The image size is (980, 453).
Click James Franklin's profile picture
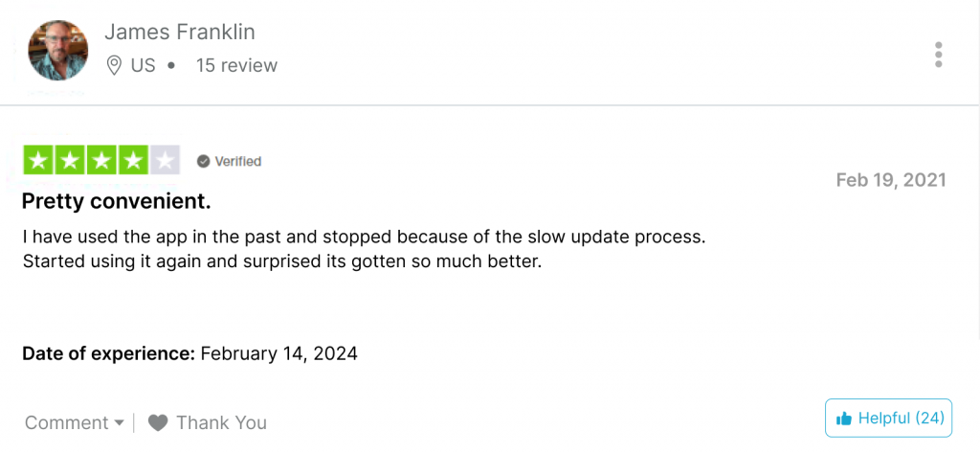(x=58, y=50)
